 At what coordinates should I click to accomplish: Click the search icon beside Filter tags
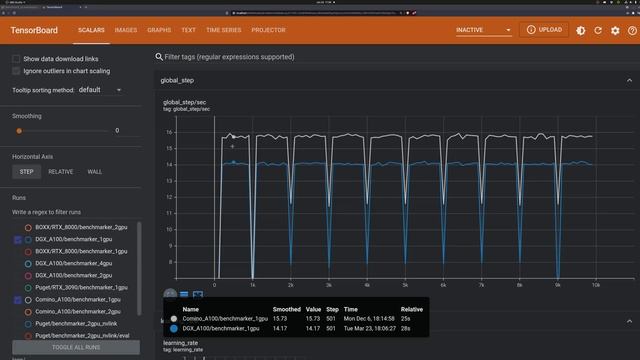tap(159, 57)
